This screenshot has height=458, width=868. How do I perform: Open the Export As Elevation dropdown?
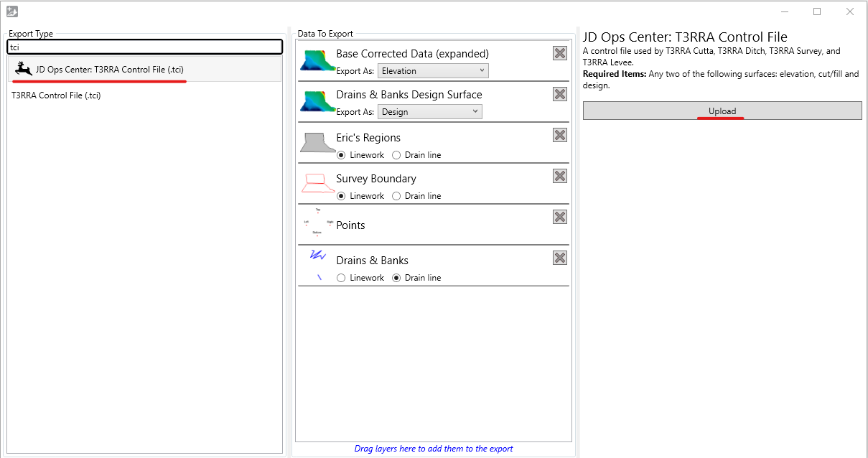[x=434, y=70]
